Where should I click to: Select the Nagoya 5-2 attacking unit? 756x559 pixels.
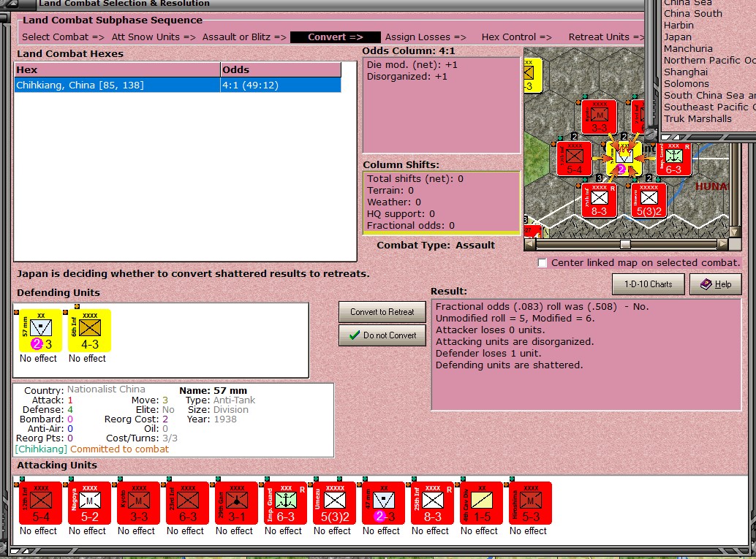(90, 503)
